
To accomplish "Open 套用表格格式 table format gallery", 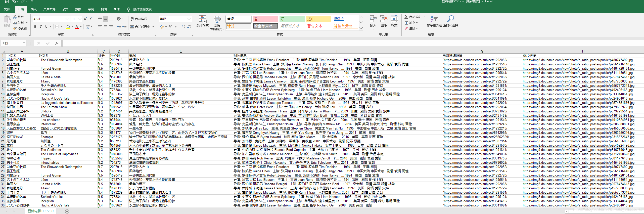I will pos(217,23).
